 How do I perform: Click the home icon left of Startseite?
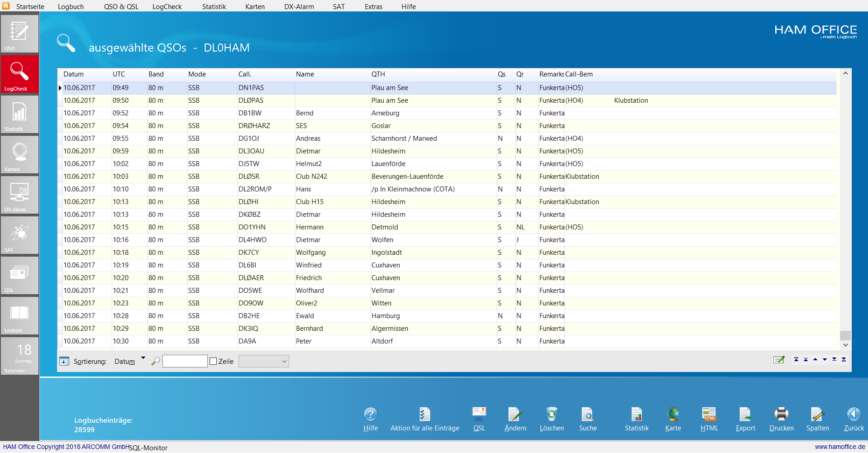point(6,6)
